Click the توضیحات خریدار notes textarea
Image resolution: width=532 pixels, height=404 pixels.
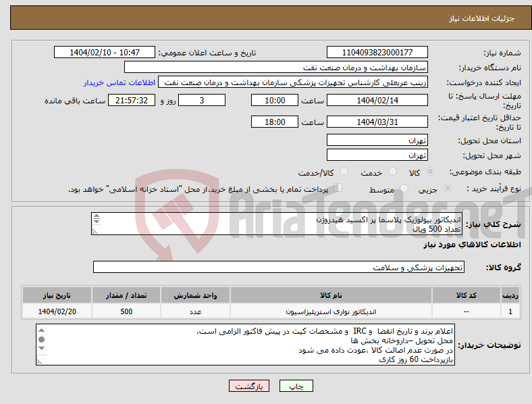pyautogui.click(x=245, y=345)
